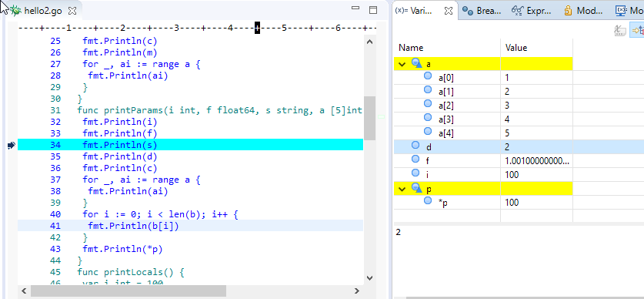Click the editor horizontal scrollbar left arrow

click(x=24, y=291)
